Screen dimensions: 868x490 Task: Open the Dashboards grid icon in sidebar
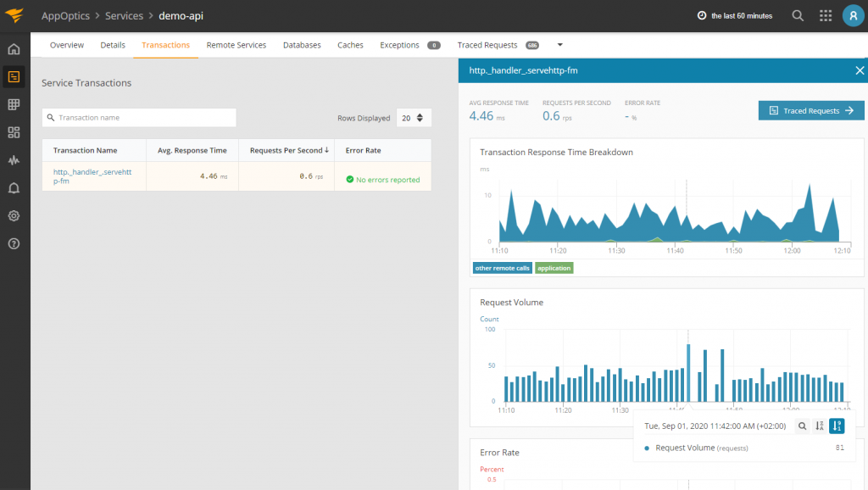click(x=14, y=132)
